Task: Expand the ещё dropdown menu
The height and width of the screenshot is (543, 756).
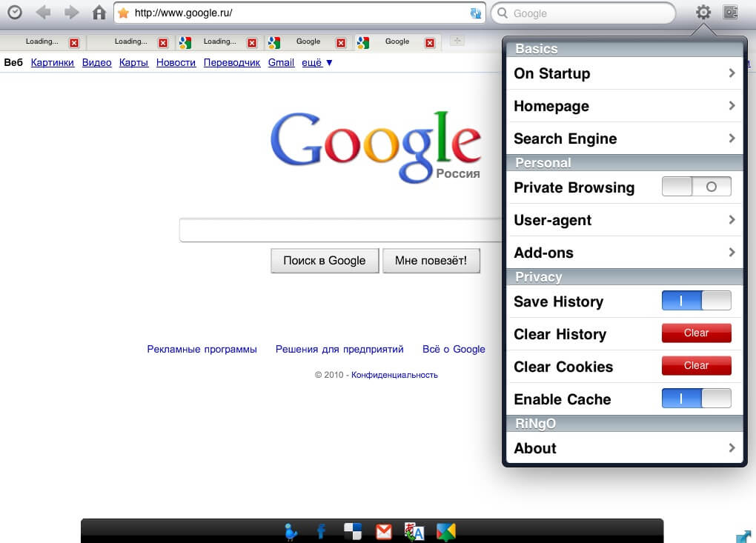Action: [x=316, y=63]
